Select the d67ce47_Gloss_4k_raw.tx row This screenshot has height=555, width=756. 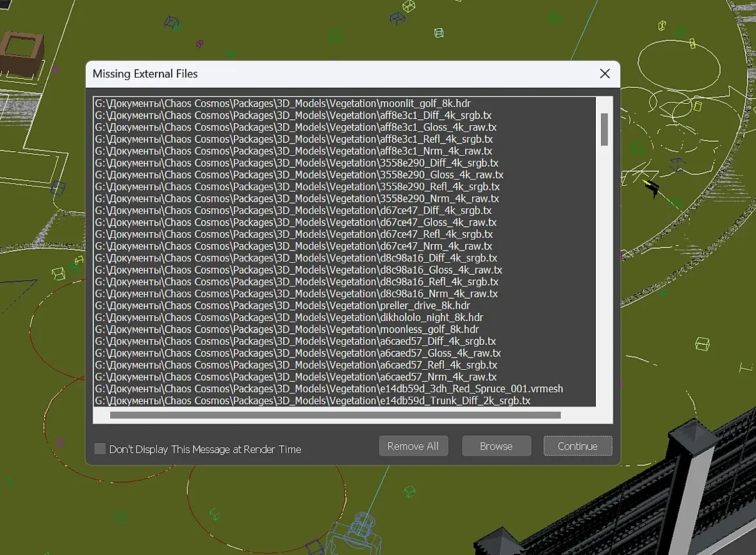345,222
